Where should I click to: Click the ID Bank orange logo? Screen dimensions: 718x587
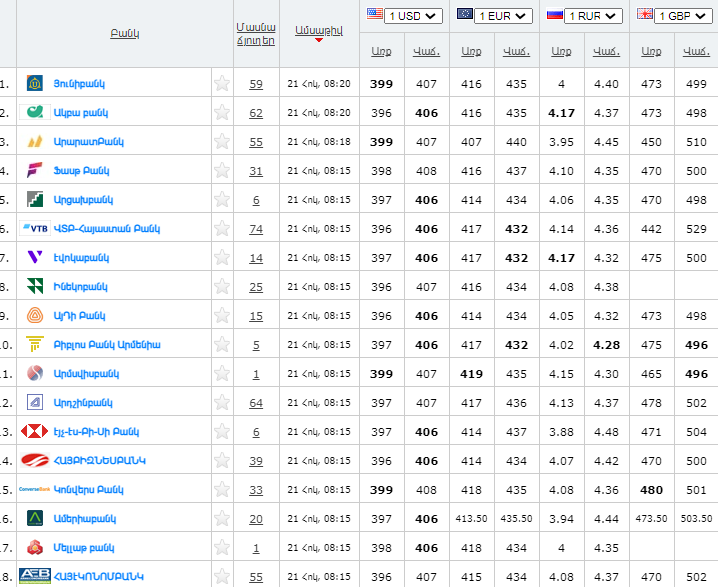tap(35, 315)
